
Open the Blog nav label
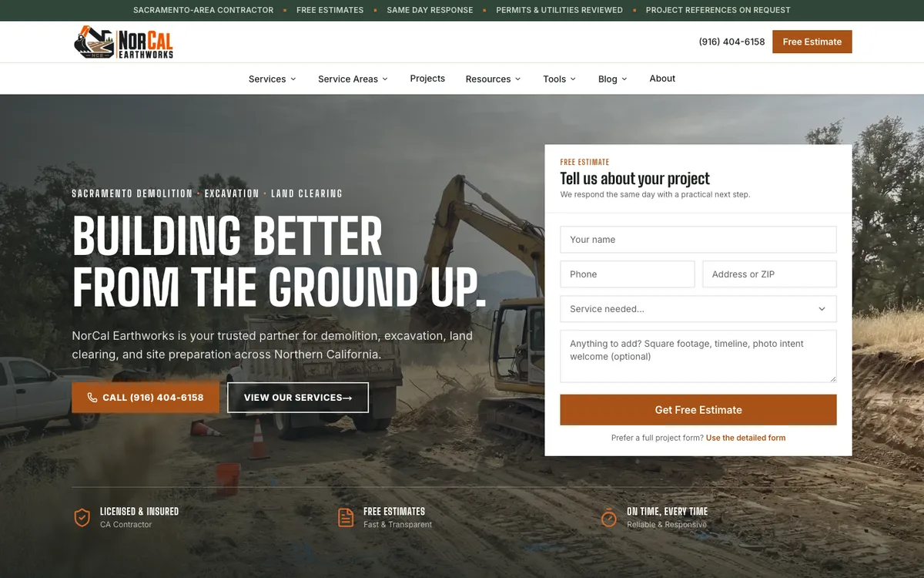[608, 79]
